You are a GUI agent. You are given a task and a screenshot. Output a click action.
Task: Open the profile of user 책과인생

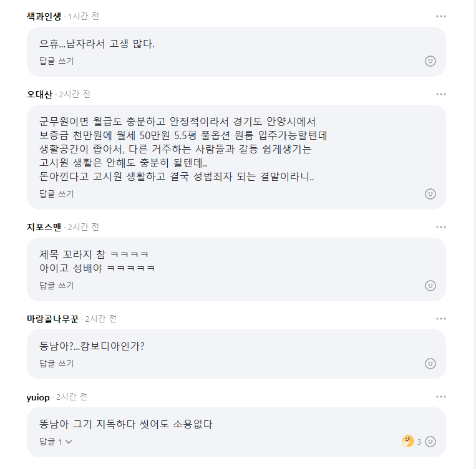(44, 16)
